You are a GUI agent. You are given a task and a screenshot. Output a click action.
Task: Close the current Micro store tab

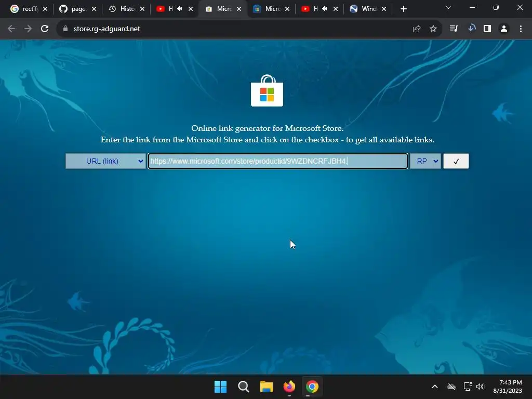point(239,9)
